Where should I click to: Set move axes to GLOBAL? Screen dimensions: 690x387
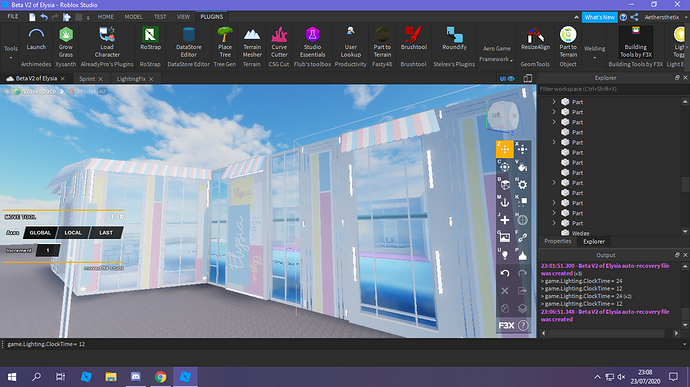point(40,233)
